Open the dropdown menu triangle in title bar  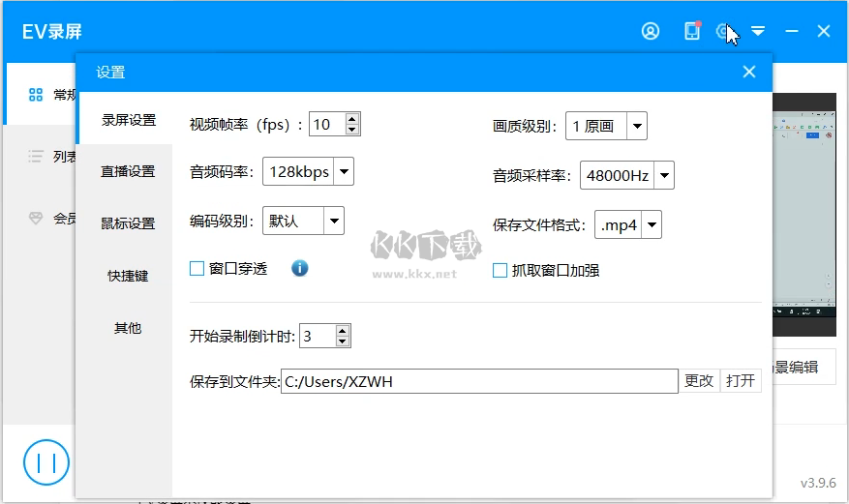point(758,31)
